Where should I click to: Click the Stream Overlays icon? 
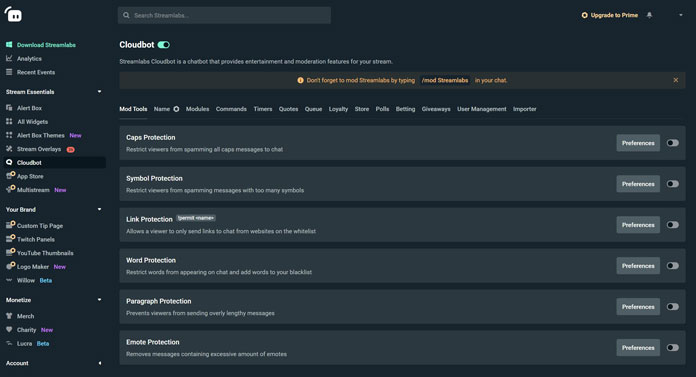9,149
